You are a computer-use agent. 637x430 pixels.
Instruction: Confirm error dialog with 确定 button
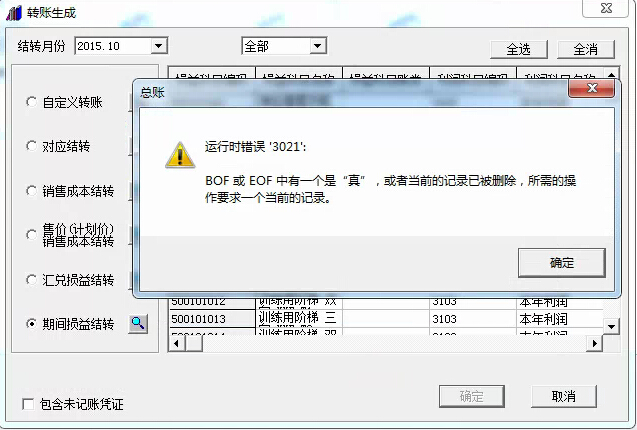pyautogui.click(x=562, y=263)
